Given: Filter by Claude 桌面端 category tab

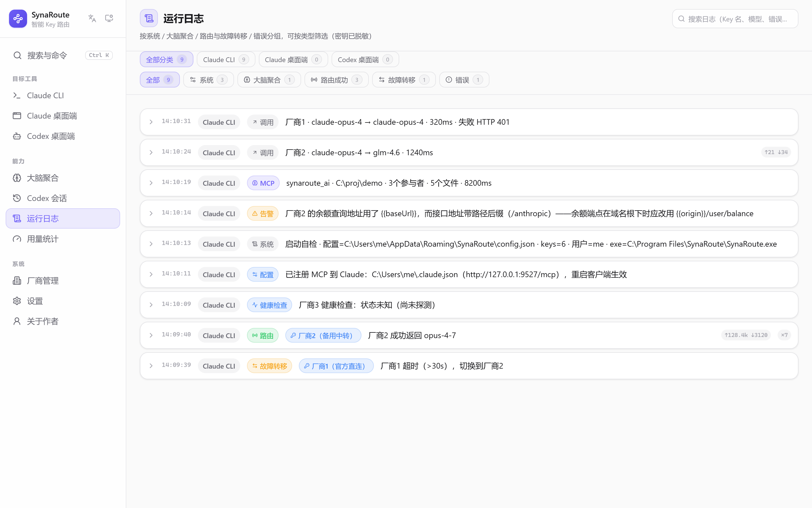Looking at the screenshot, I should pos(293,60).
